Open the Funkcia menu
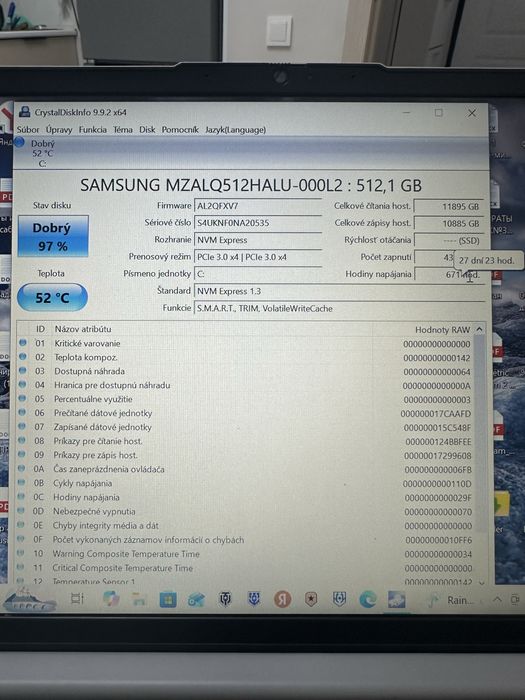 pyautogui.click(x=92, y=129)
